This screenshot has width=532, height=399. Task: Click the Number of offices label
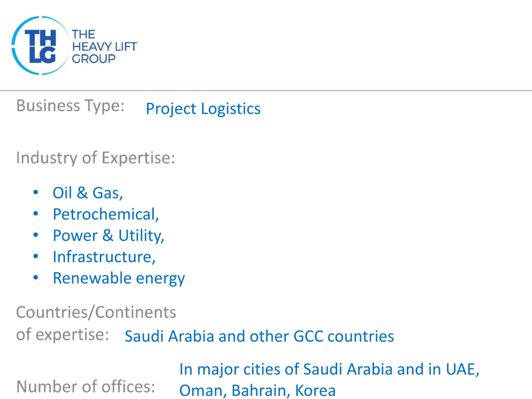click(x=86, y=387)
